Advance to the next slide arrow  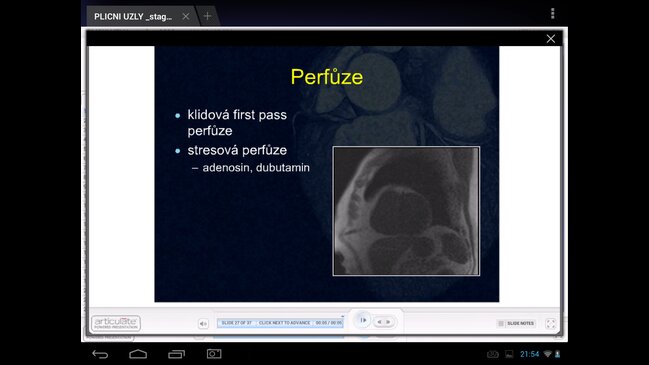(389, 322)
